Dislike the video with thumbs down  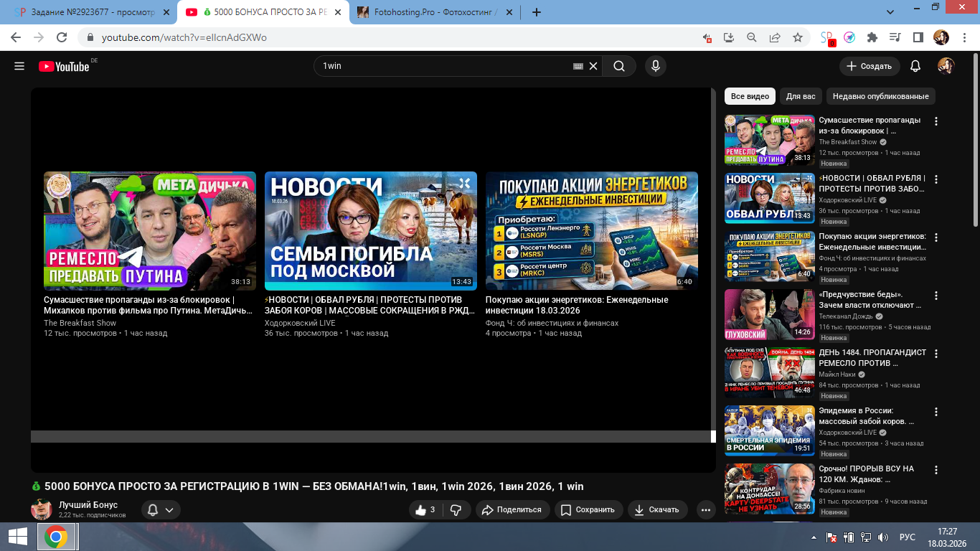(456, 510)
